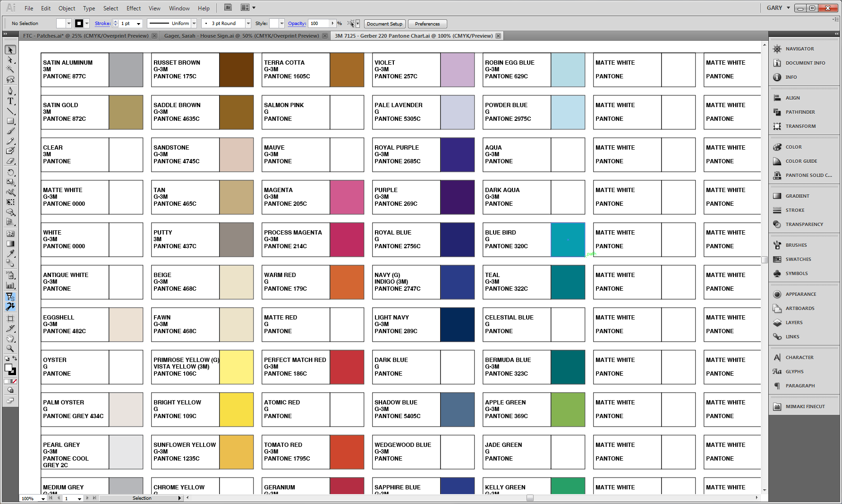Open the stroke color dropdown
This screenshot has width=842, height=504.
[87, 23]
